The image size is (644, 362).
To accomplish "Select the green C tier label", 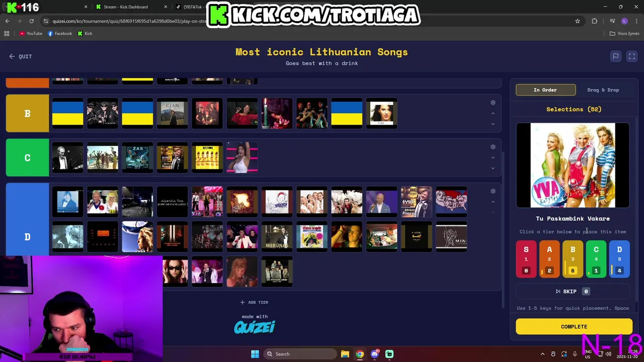I will tap(28, 158).
